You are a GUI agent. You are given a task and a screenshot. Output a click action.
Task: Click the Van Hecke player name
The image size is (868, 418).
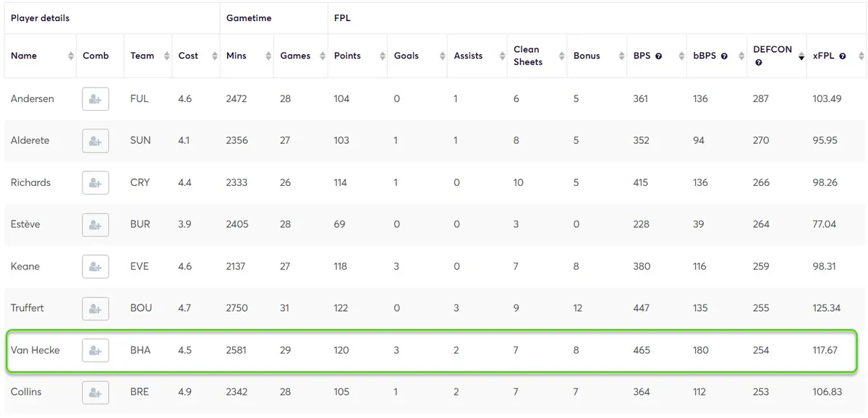tap(35, 350)
